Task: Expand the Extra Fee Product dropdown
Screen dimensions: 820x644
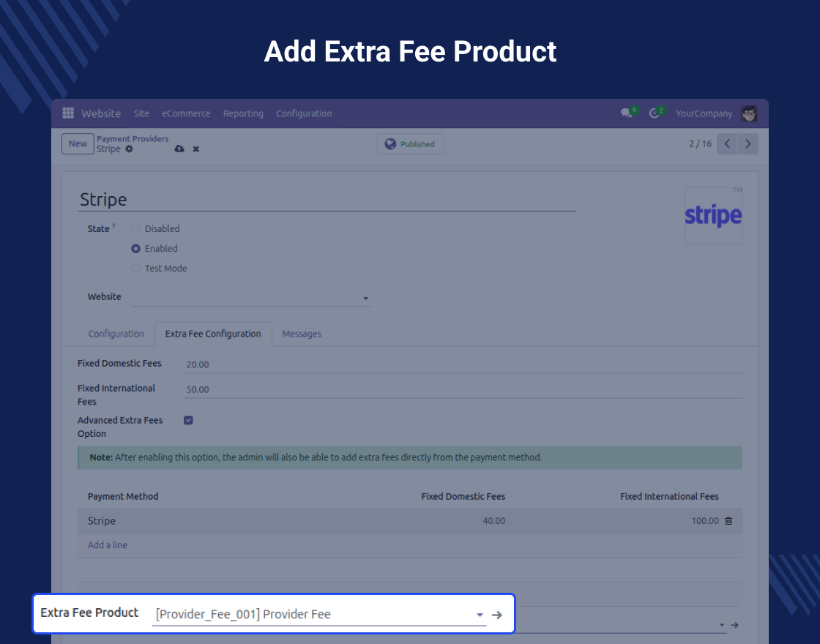Action: click(480, 615)
